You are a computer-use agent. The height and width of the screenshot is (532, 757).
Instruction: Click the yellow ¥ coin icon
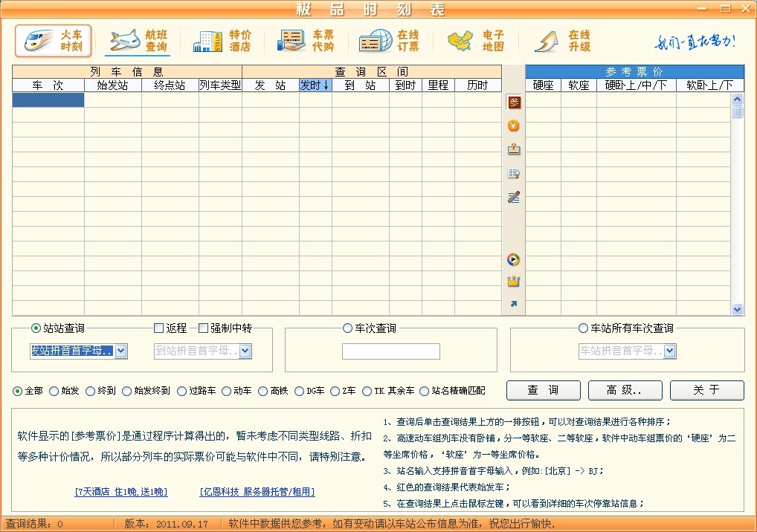(514, 126)
